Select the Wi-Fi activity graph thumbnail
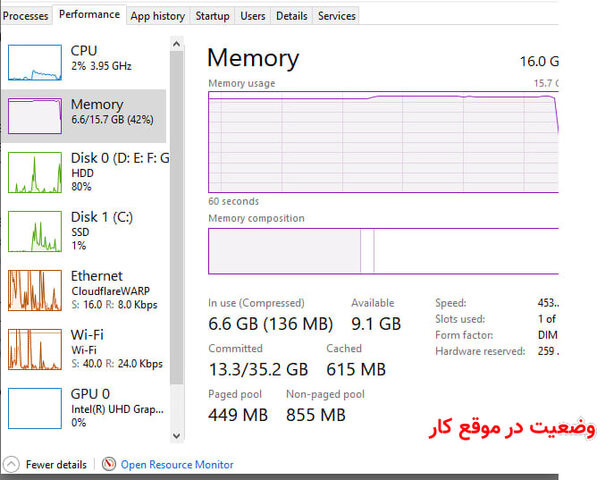The image size is (605, 480). point(34,348)
